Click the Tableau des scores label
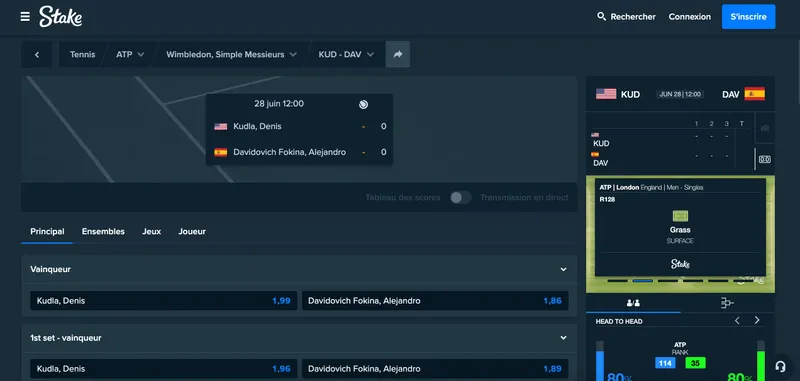This screenshot has width=800, height=381. pyautogui.click(x=403, y=197)
